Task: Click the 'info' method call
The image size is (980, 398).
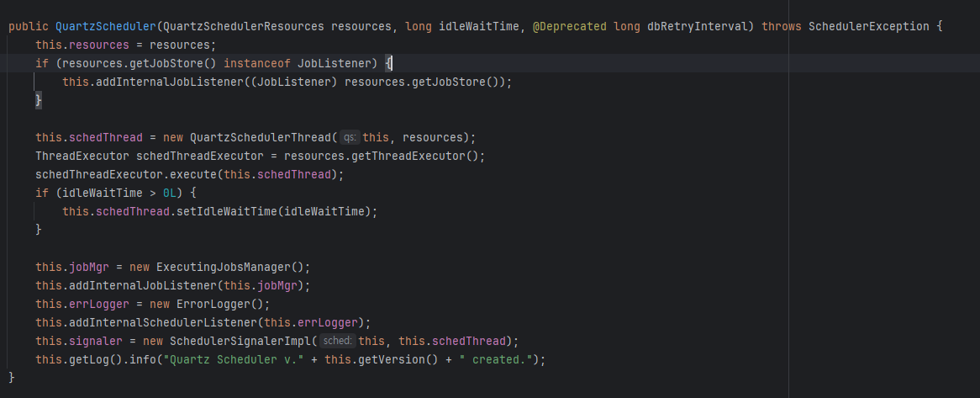Action: click(143, 360)
